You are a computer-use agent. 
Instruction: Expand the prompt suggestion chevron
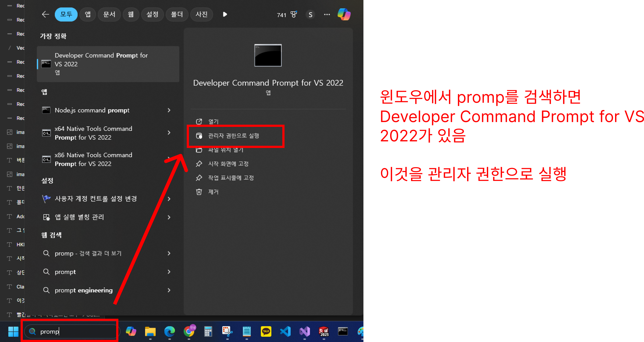click(169, 272)
